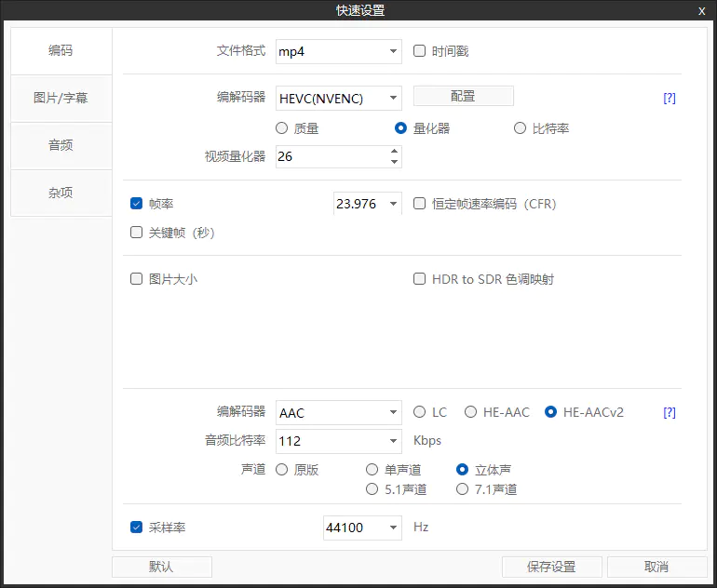
Task: Open video codec [?] help link
Action: 669,98
